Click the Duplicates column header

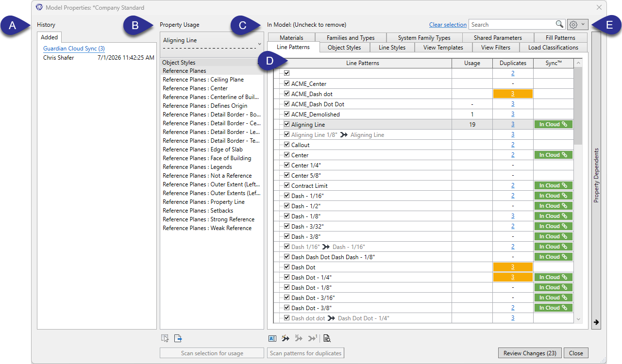513,63
